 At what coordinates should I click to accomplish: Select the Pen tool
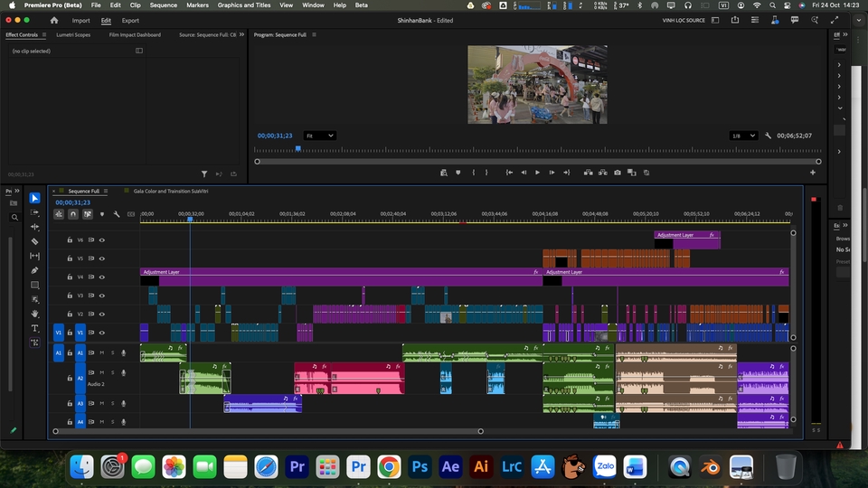coord(34,270)
